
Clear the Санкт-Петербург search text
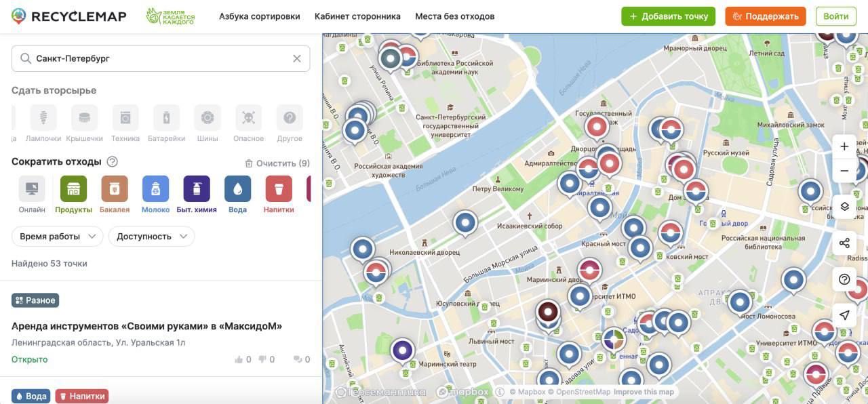[297, 59]
